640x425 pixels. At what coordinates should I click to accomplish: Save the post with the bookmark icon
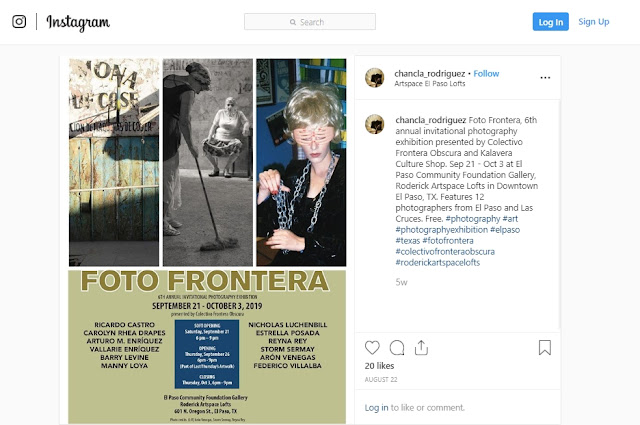(545, 347)
